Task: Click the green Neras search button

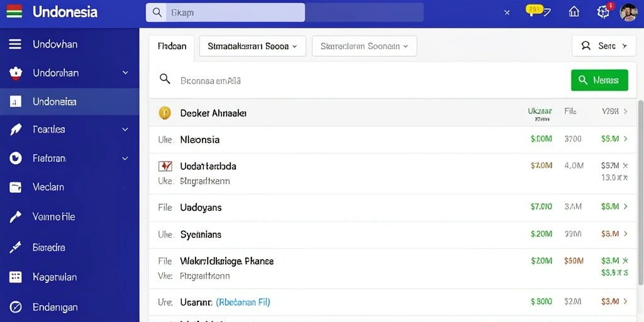Action: pyautogui.click(x=599, y=80)
